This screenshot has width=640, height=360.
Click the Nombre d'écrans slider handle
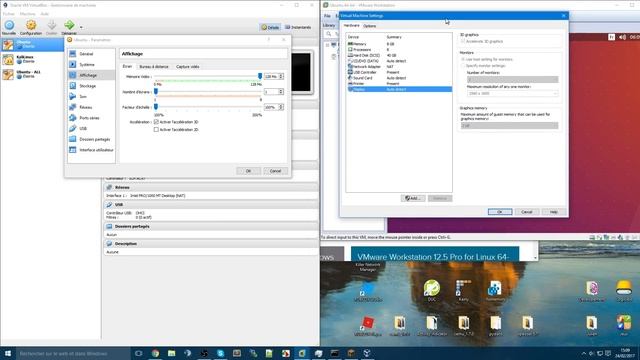click(x=156, y=91)
